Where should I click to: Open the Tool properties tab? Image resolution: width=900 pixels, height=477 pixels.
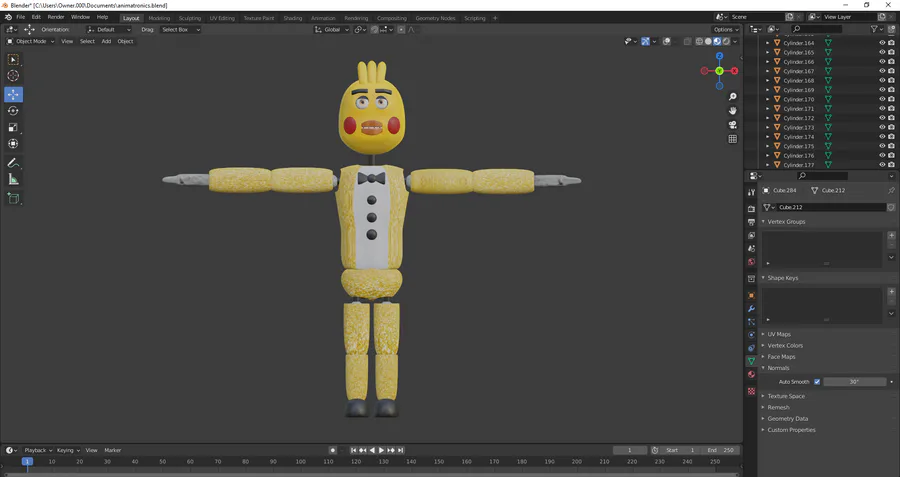(x=751, y=193)
